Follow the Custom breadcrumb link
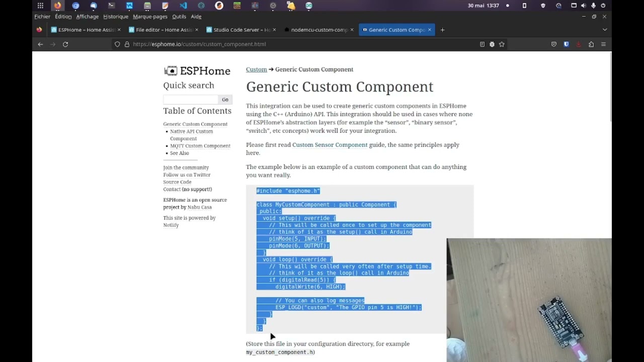 256,69
